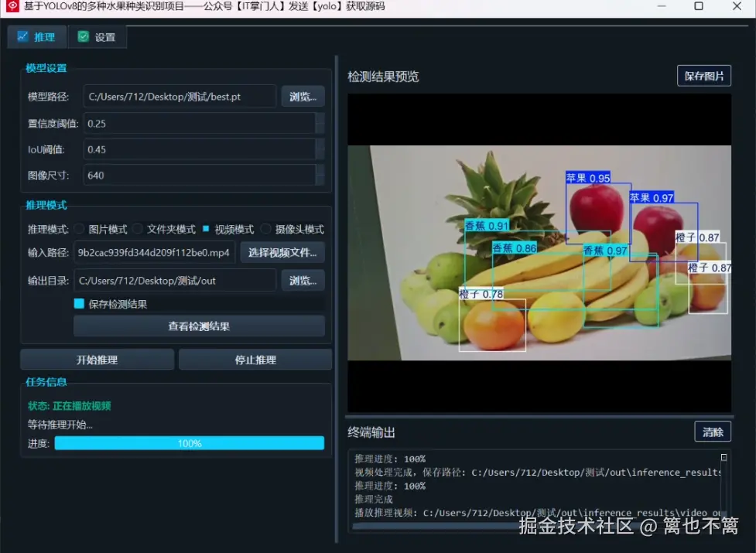
Task: Toggle the 保存检测结果 checkbox
Action: pyautogui.click(x=79, y=303)
